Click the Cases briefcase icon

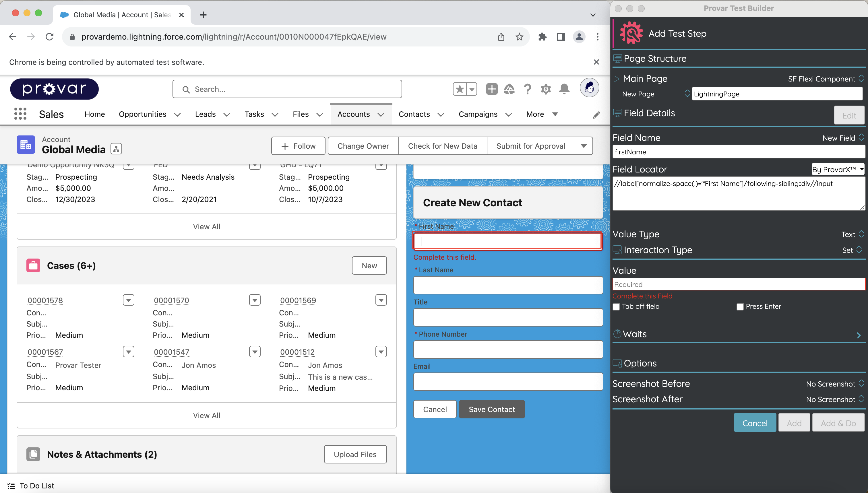33,265
